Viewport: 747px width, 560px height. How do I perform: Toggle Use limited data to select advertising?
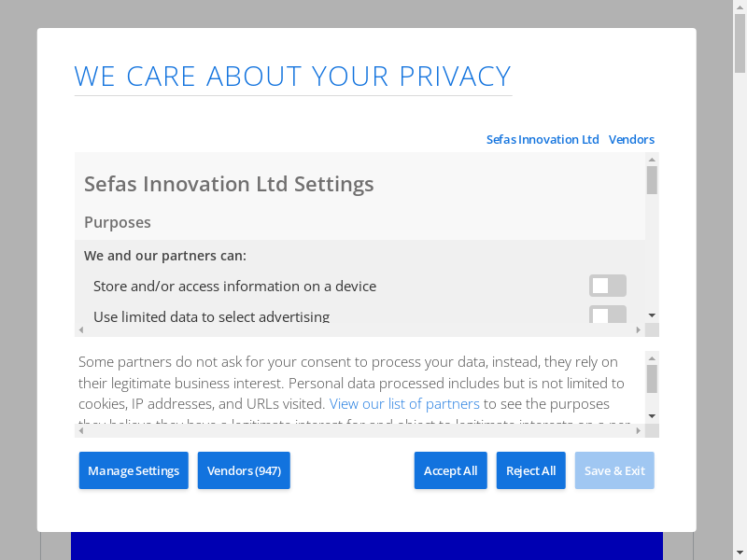point(607,315)
